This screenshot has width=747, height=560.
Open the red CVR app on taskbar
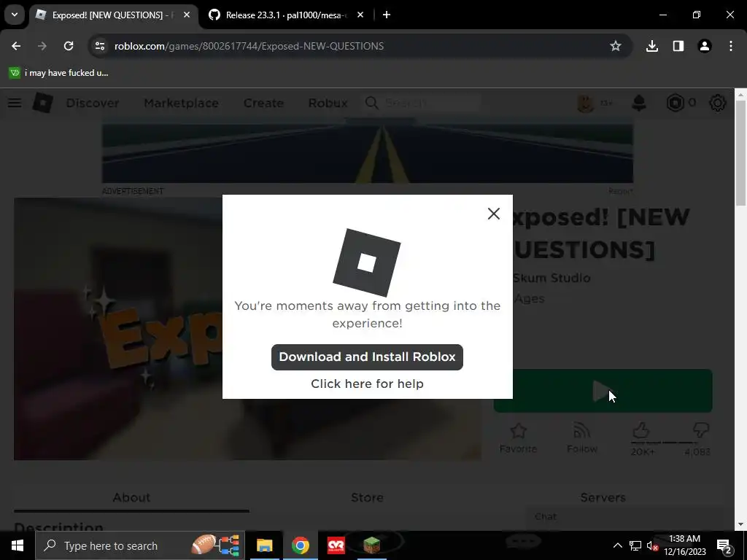click(x=336, y=545)
